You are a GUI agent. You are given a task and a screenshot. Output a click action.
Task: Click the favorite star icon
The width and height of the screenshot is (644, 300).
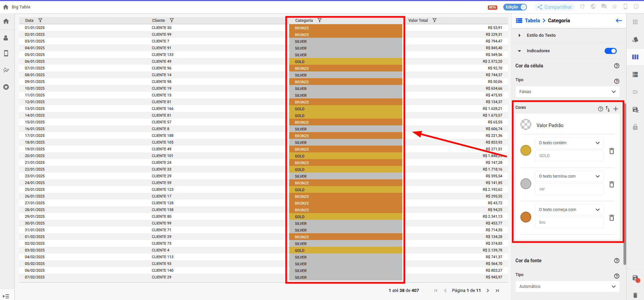[x=615, y=7]
